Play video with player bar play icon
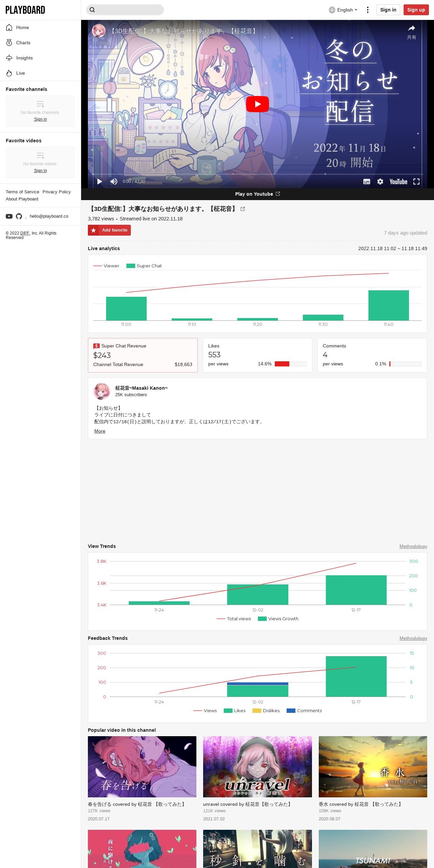This screenshot has height=868, width=434. point(100,182)
